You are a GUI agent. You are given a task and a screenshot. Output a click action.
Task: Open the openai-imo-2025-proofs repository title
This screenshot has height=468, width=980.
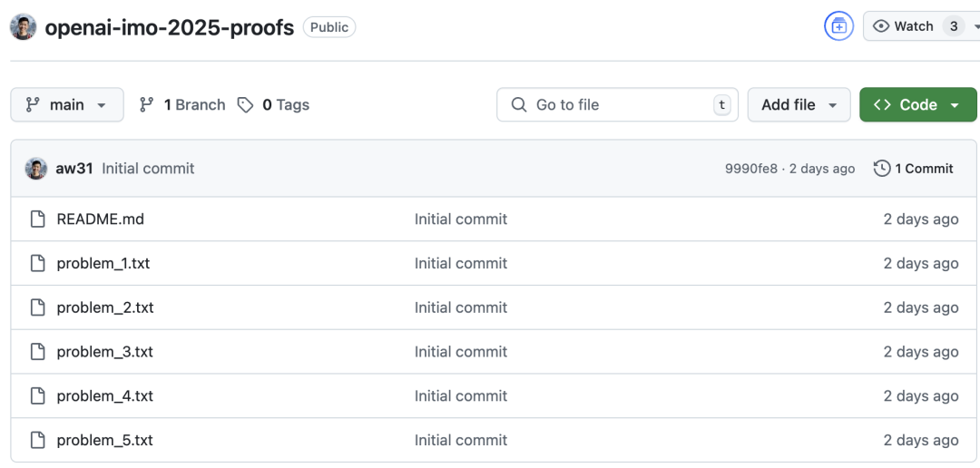(170, 27)
